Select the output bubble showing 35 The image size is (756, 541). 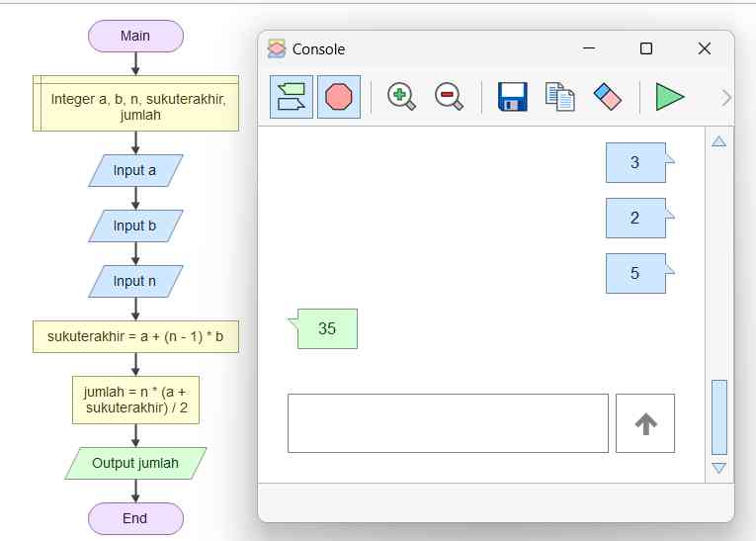tap(327, 328)
